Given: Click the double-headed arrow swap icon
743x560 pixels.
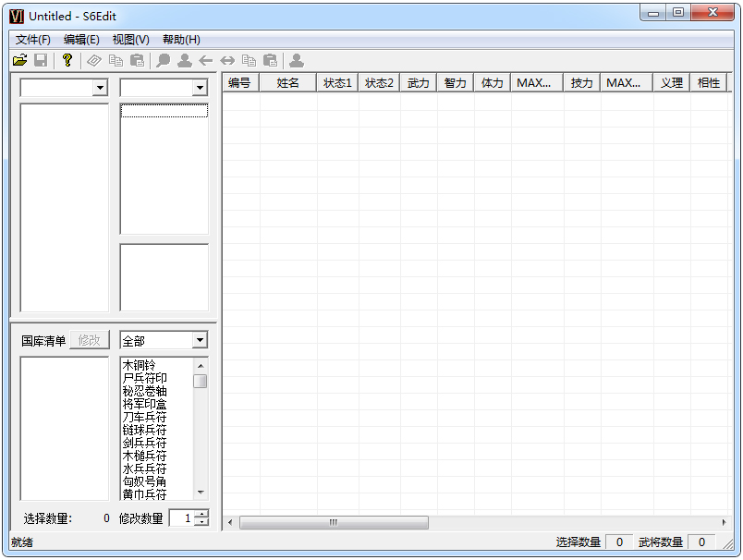Looking at the screenshot, I should pyautogui.click(x=227, y=60).
